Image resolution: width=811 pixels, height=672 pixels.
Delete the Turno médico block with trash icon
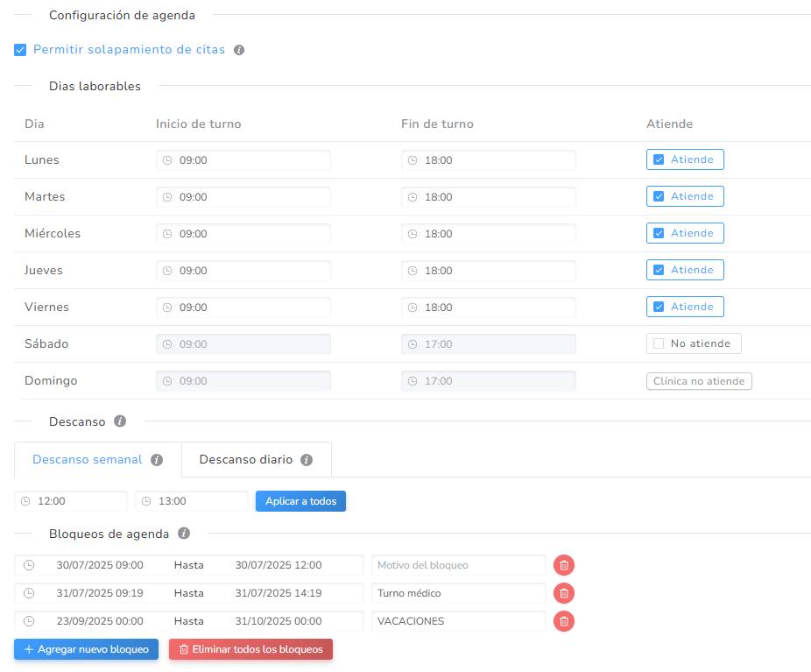564,593
